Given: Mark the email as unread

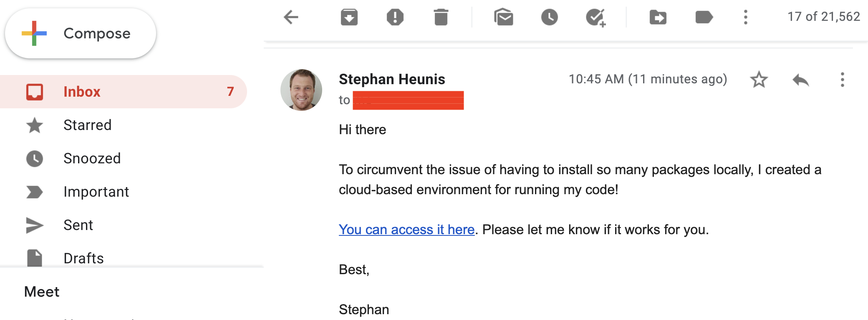Looking at the screenshot, I should point(504,17).
